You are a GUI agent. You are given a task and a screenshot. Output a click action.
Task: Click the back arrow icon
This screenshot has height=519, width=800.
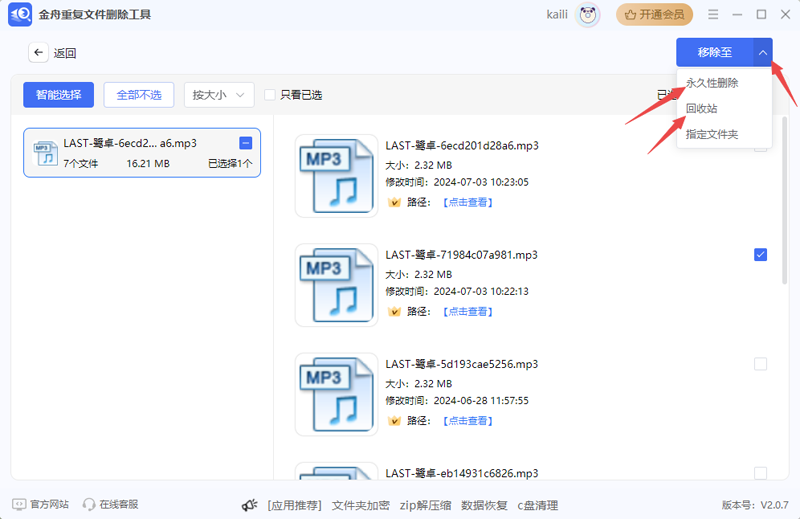[x=38, y=52]
